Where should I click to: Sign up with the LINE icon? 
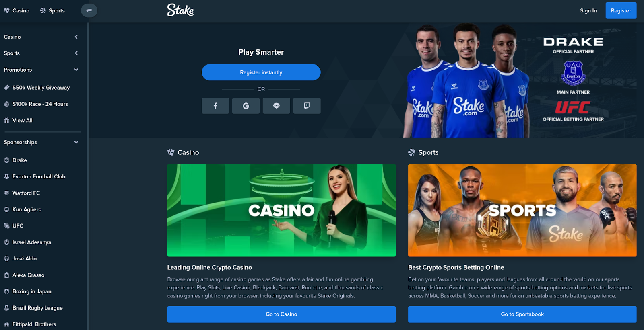[x=277, y=106]
